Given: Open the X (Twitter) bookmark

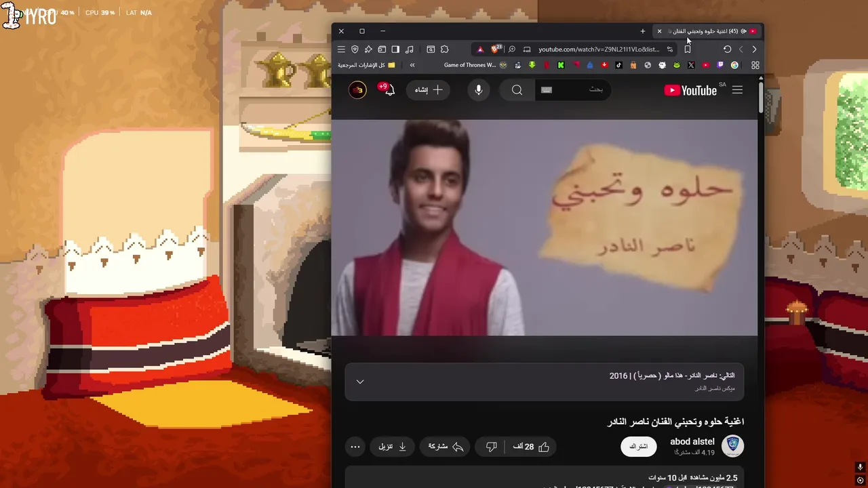Looking at the screenshot, I should pyautogui.click(x=691, y=65).
